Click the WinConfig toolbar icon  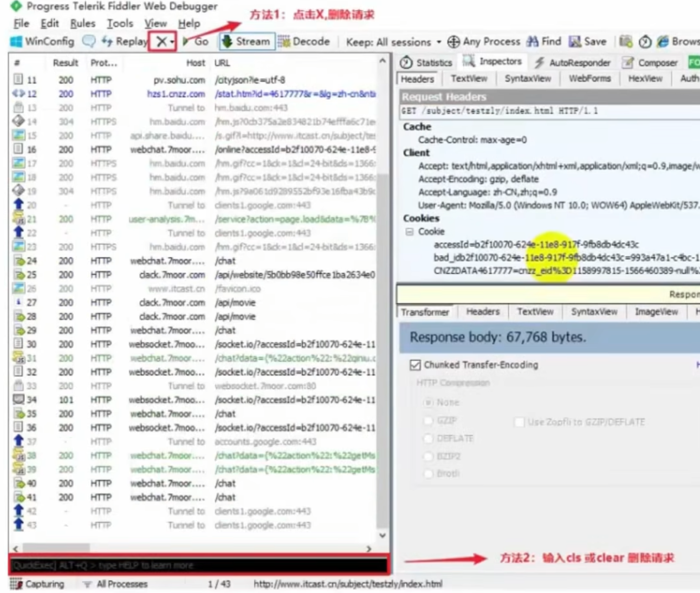tap(42, 41)
